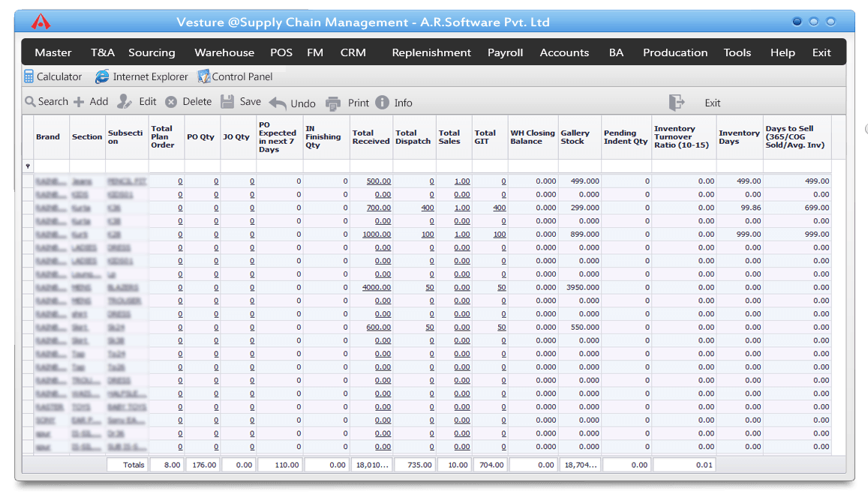
Task: Click Exit in the main menu bar
Action: pos(821,52)
